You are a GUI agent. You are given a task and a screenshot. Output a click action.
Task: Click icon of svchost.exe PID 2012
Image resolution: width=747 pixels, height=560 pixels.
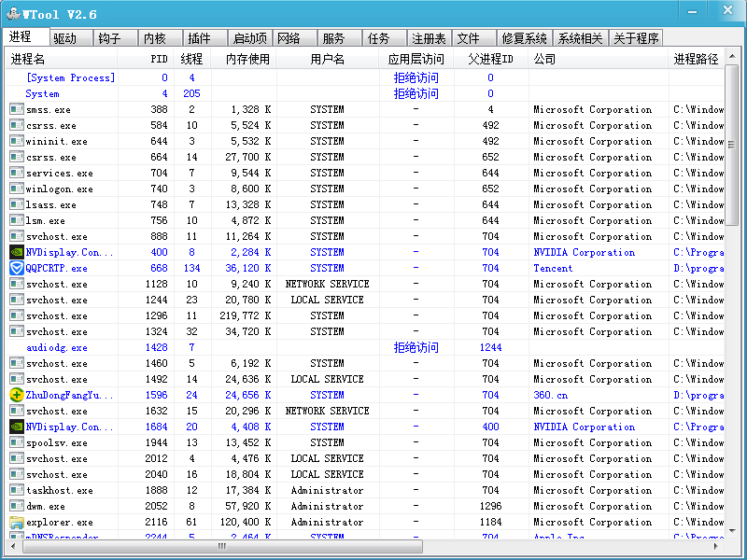click(17, 458)
